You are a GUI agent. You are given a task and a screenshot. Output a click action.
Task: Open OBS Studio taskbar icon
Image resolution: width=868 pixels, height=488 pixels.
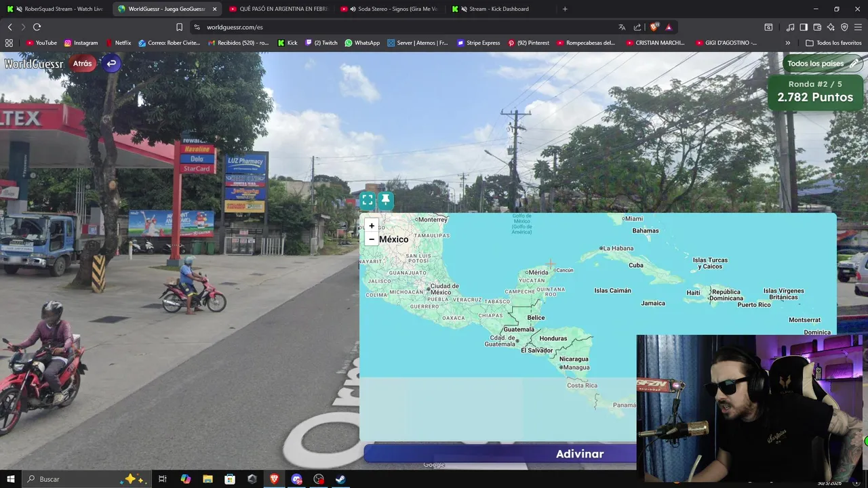319,479
